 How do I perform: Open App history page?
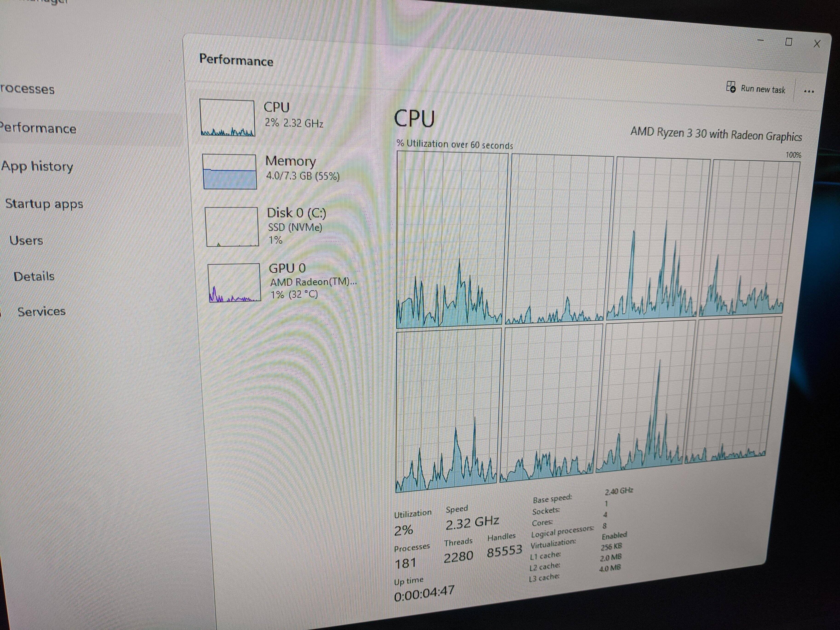coord(37,166)
